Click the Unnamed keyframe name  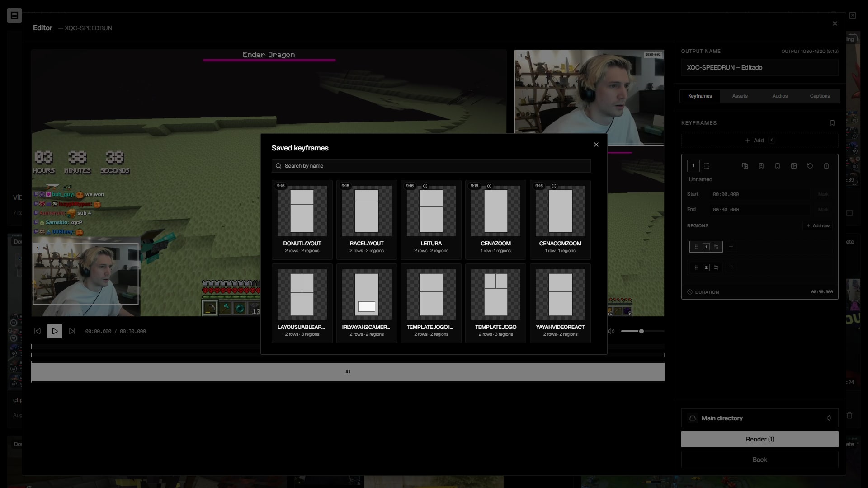point(700,179)
